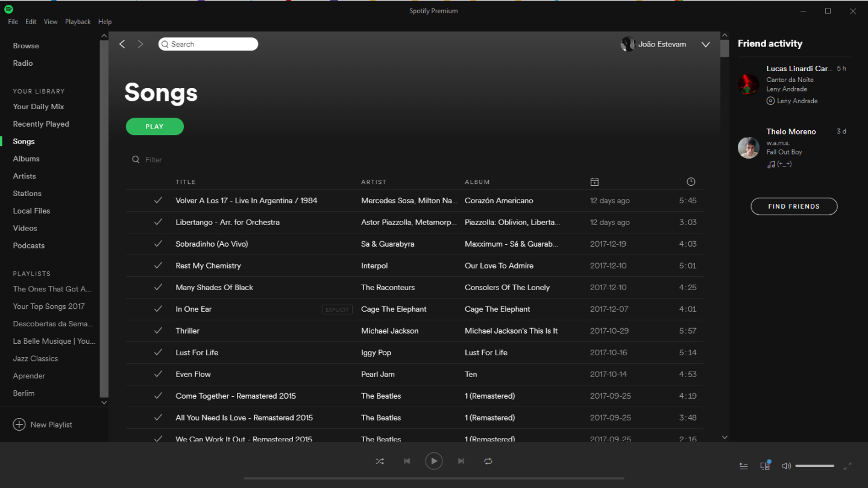This screenshot has height=488, width=868.
Task: Sort songs by the ARTIST column
Action: pos(374,182)
